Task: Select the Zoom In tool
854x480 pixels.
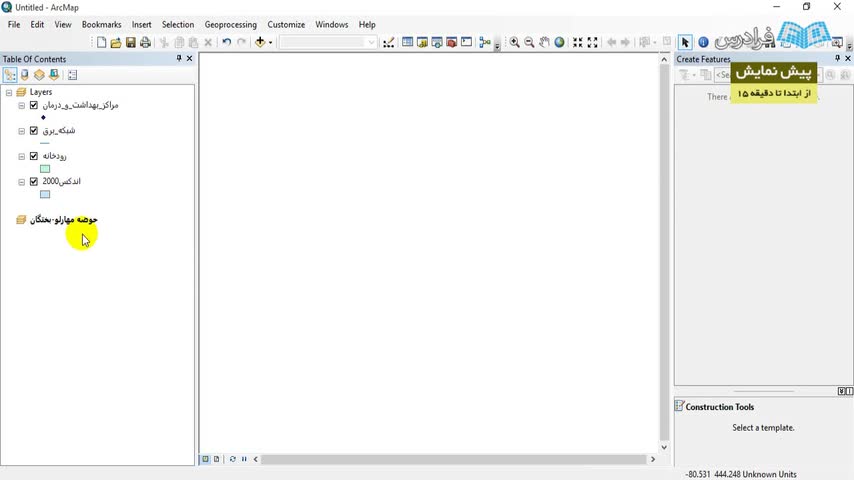Action: (x=514, y=42)
